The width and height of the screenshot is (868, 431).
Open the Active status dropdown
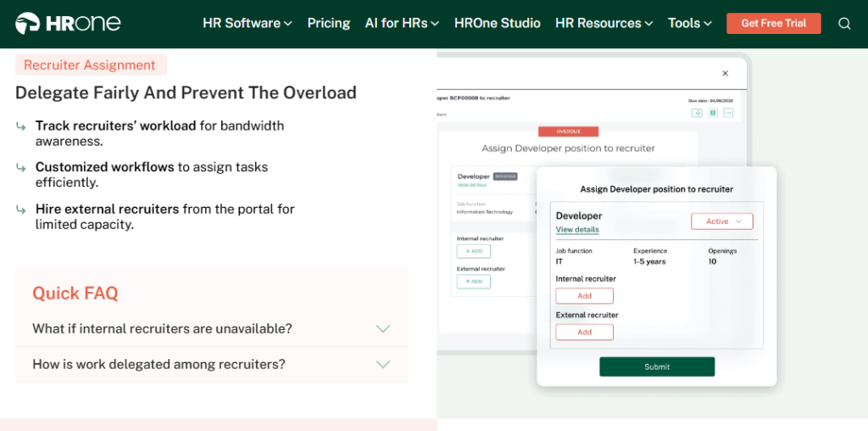pos(722,221)
